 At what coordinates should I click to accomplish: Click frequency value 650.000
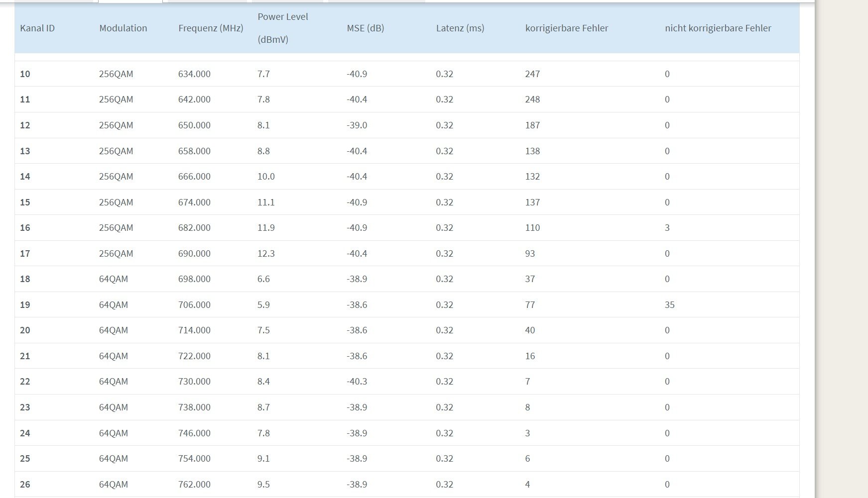coord(194,125)
